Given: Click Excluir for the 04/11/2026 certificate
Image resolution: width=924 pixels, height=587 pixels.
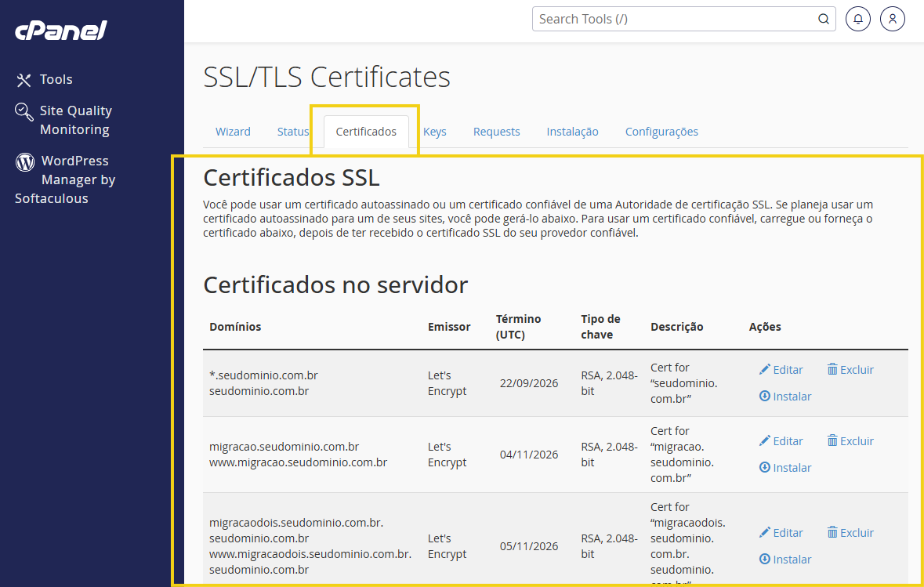Looking at the screenshot, I should (850, 441).
